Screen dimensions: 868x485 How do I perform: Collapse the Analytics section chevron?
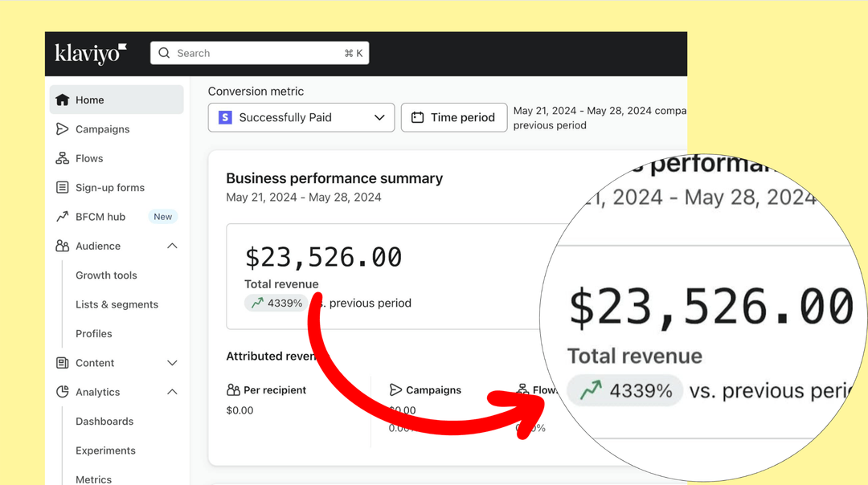(172, 392)
